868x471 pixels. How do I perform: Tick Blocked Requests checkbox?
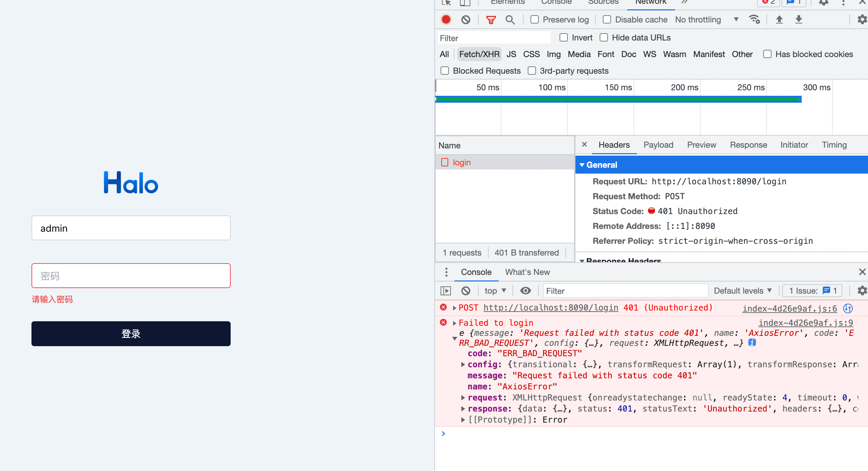pyautogui.click(x=445, y=71)
